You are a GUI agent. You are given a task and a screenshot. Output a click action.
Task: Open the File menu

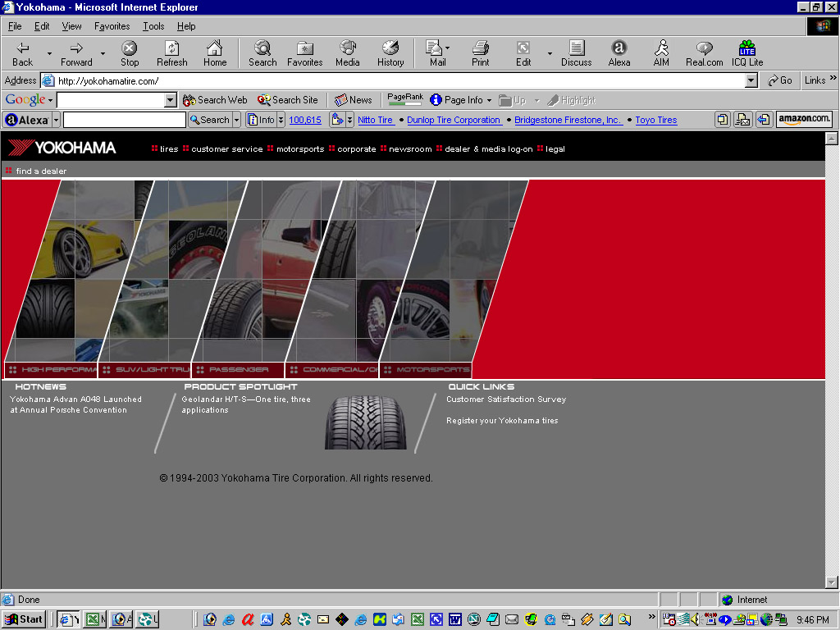(x=15, y=26)
